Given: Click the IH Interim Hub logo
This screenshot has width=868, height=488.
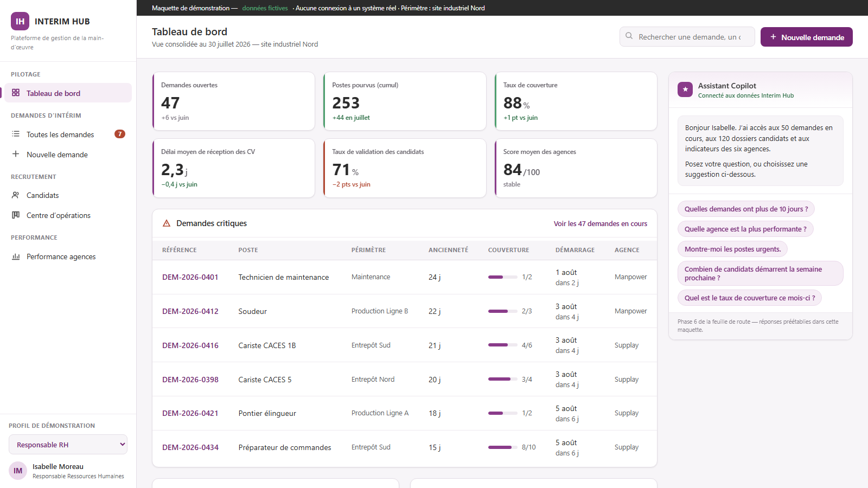Looking at the screenshot, I should (x=20, y=21).
